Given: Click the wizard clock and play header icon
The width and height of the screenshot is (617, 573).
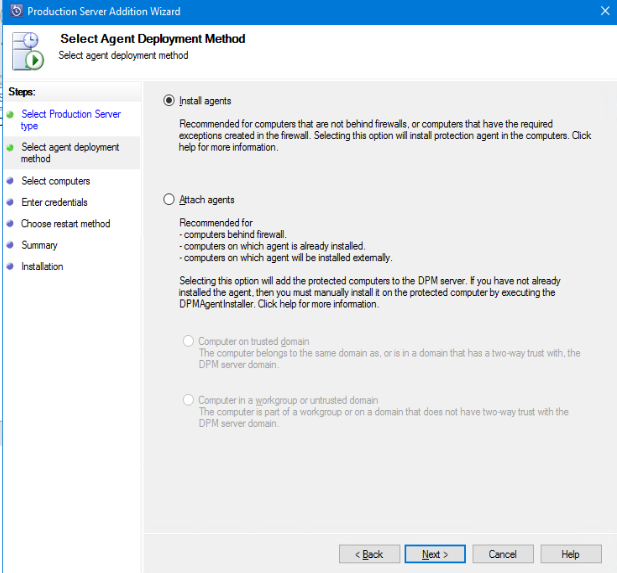Looking at the screenshot, I should [26, 52].
